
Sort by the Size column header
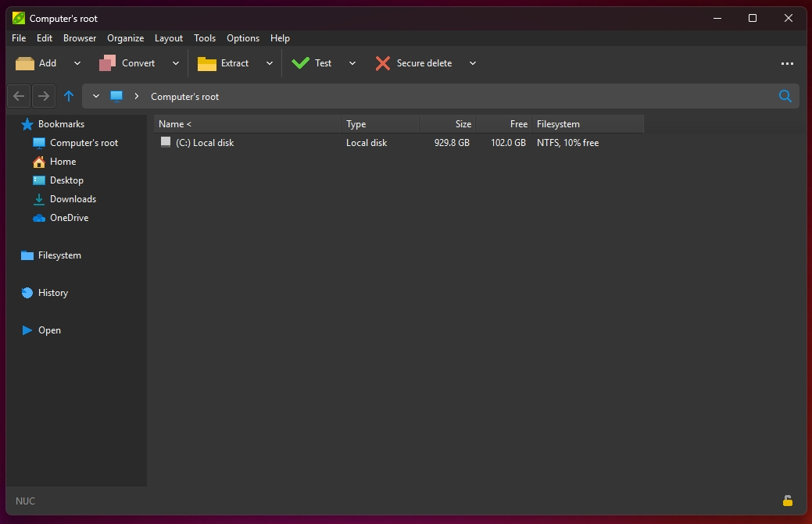click(x=448, y=124)
